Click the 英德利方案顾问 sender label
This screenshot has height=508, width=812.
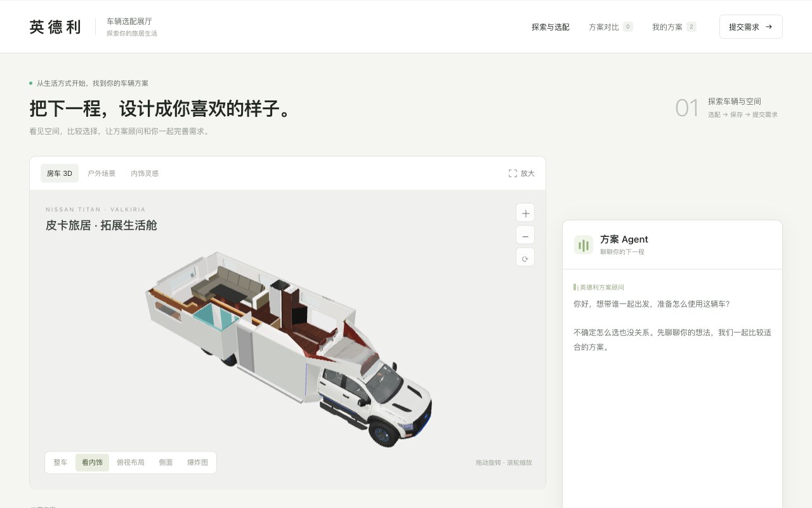click(601, 287)
